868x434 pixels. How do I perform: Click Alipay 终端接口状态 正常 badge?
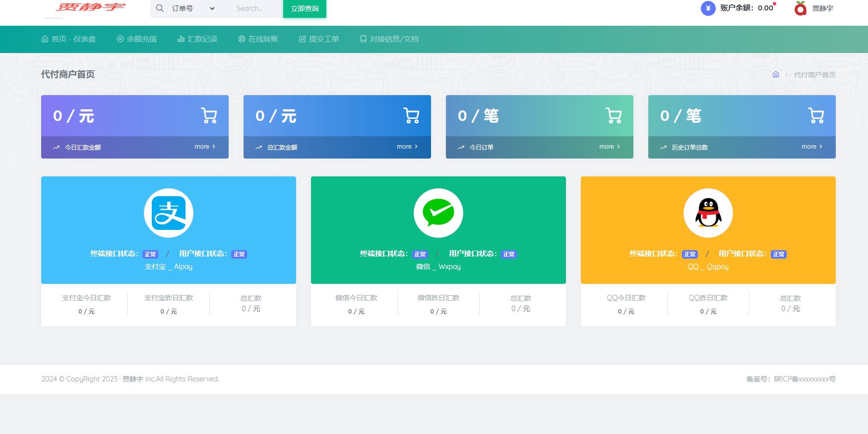tap(150, 254)
